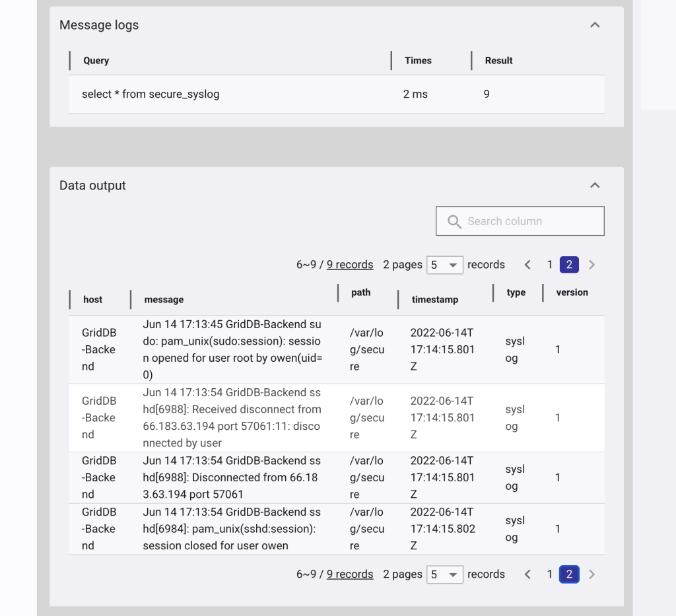Click the search magnifier icon
Viewport: 676px width, 616px height.
(454, 221)
